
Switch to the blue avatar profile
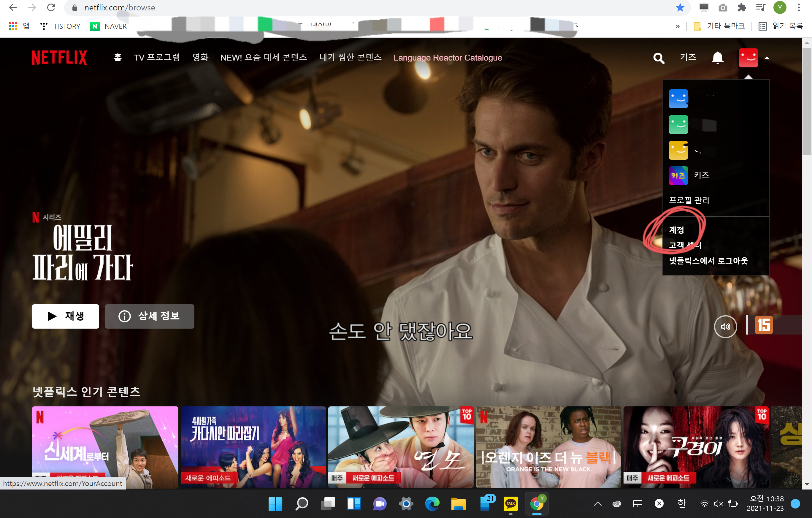tap(678, 99)
